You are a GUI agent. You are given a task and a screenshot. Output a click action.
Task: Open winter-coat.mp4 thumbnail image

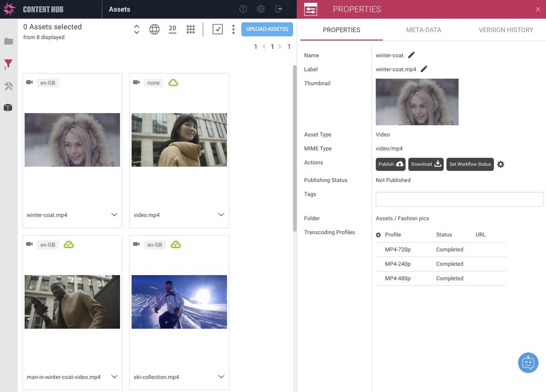(x=72, y=140)
